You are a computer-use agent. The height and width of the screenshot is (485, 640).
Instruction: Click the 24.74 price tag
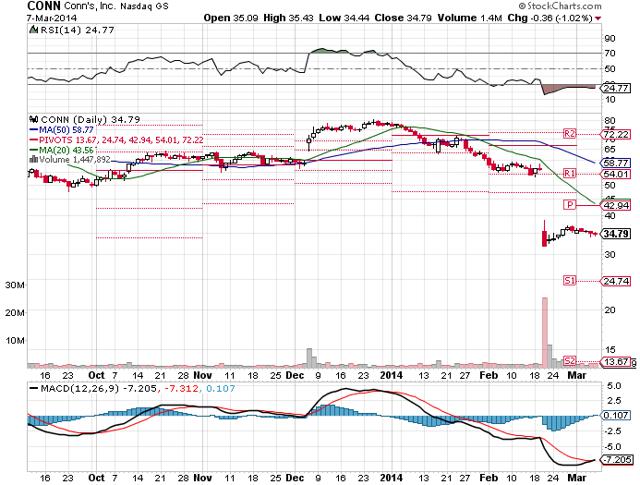[615, 281]
